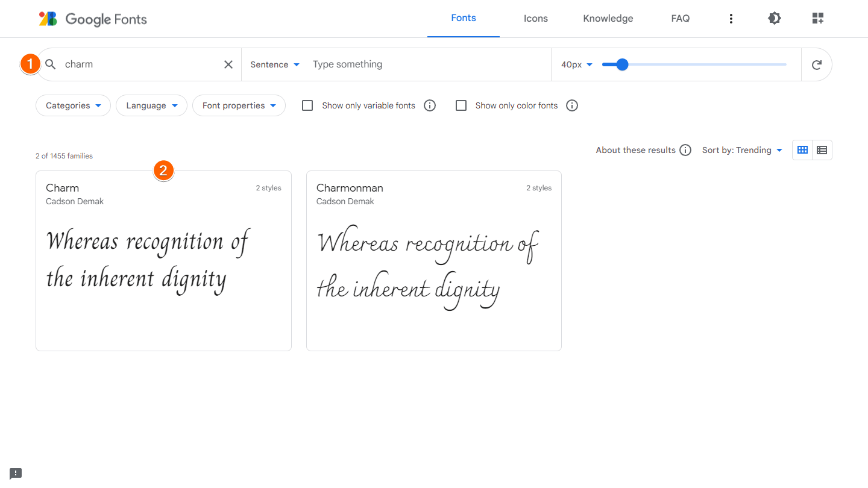Open the feedback icon in the corner
The height and width of the screenshot is (488, 868).
point(15,473)
